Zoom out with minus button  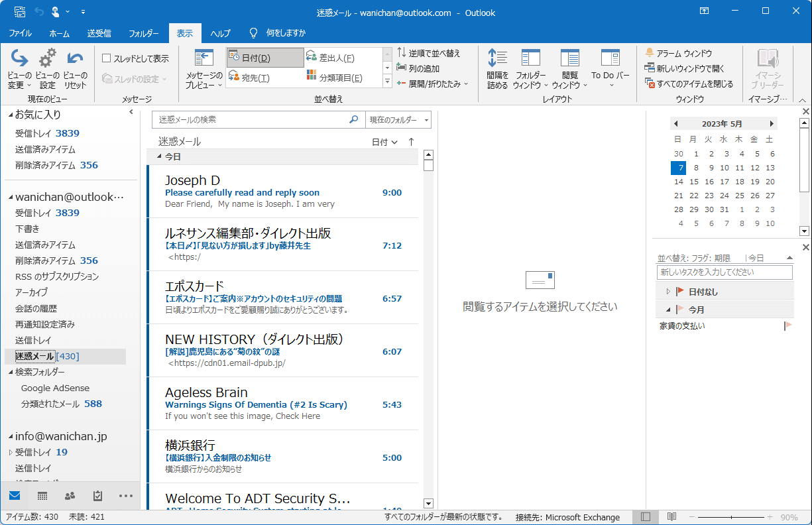[x=693, y=517]
